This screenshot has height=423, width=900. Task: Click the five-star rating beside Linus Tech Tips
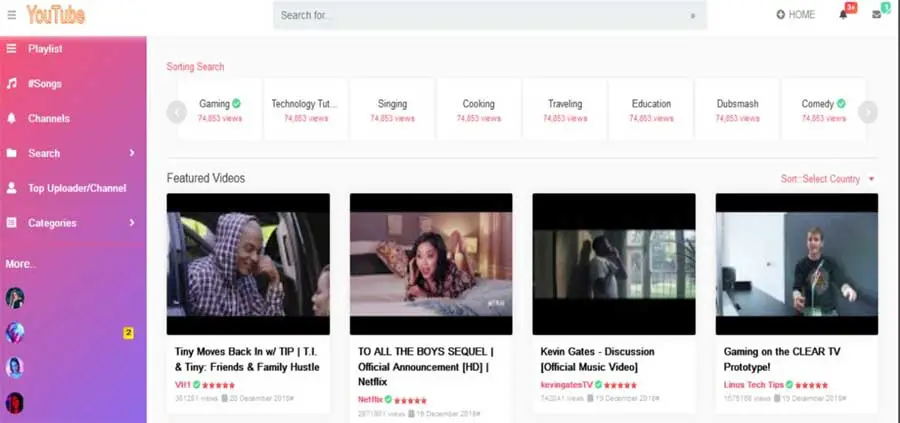pyautogui.click(x=811, y=385)
